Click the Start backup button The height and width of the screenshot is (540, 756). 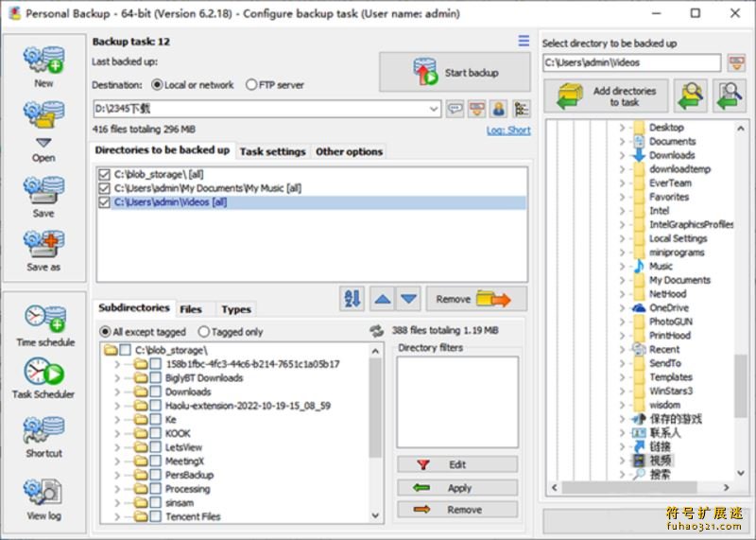[x=455, y=73]
